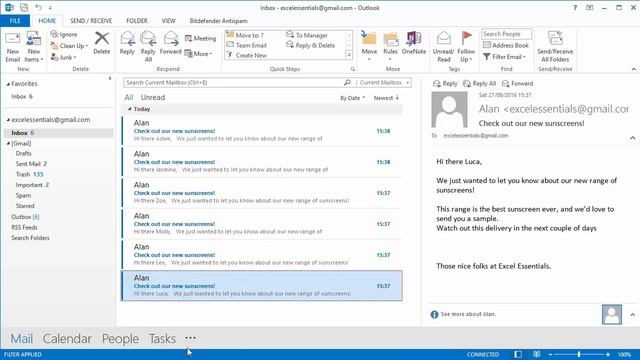Expand the Quick Steps gallery
This screenshot has height=360, width=640.
[x=349, y=55]
